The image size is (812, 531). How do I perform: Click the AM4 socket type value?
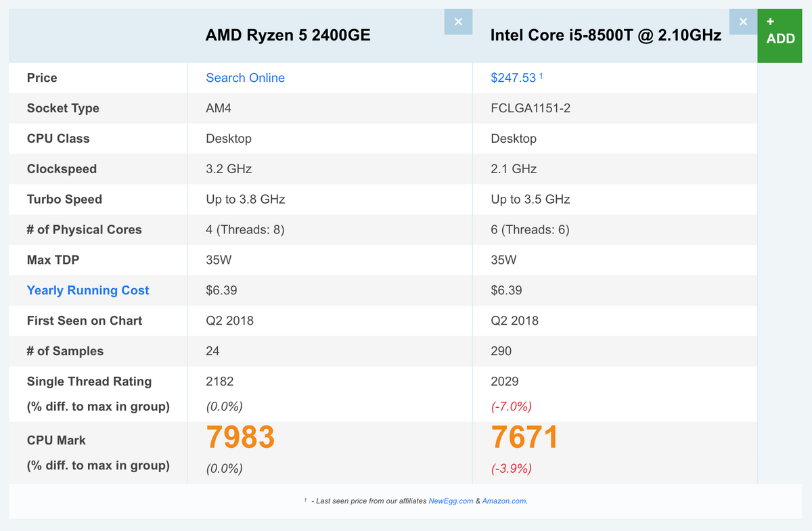click(x=220, y=108)
